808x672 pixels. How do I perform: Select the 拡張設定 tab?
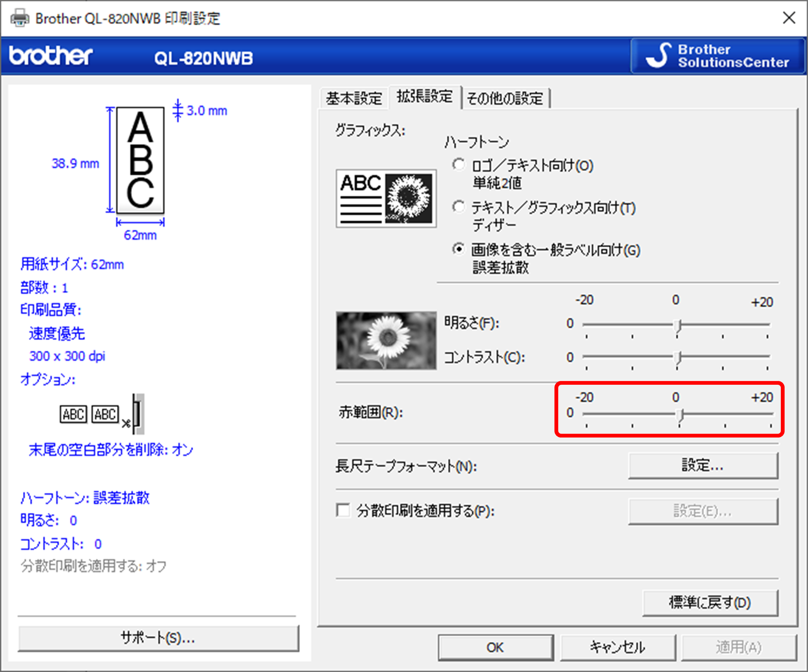coord(424,97)
